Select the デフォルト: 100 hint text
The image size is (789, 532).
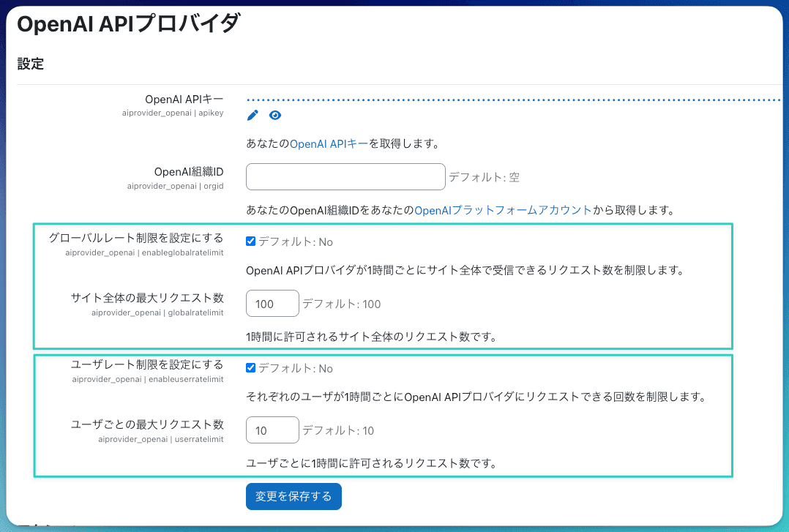342,304
